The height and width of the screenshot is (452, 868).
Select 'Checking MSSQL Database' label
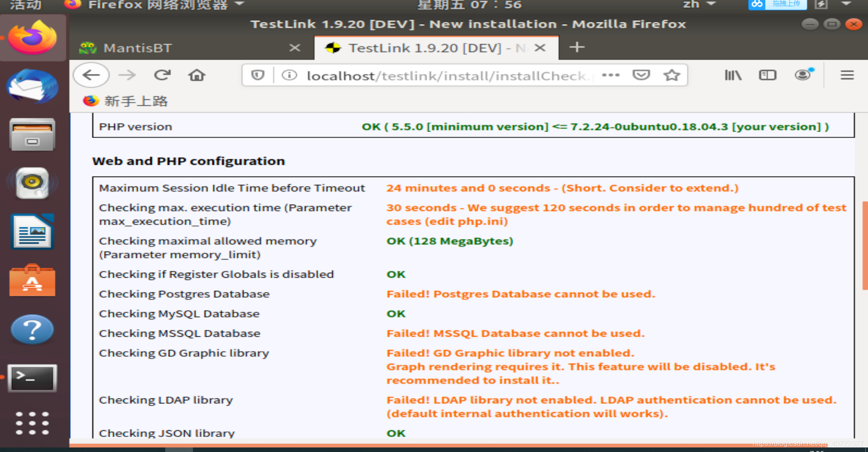(x=179, y=334)
